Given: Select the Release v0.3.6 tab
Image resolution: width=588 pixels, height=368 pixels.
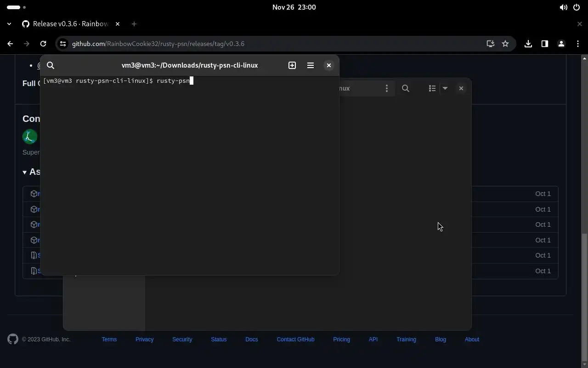Looking at the screenshot, I should pos(71,24).
